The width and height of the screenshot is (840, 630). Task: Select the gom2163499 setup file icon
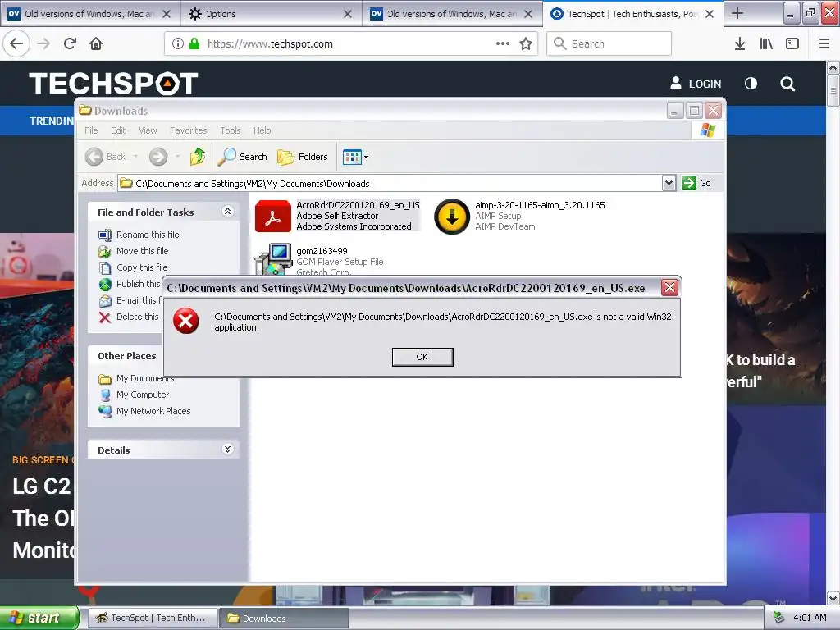point(273,259)
